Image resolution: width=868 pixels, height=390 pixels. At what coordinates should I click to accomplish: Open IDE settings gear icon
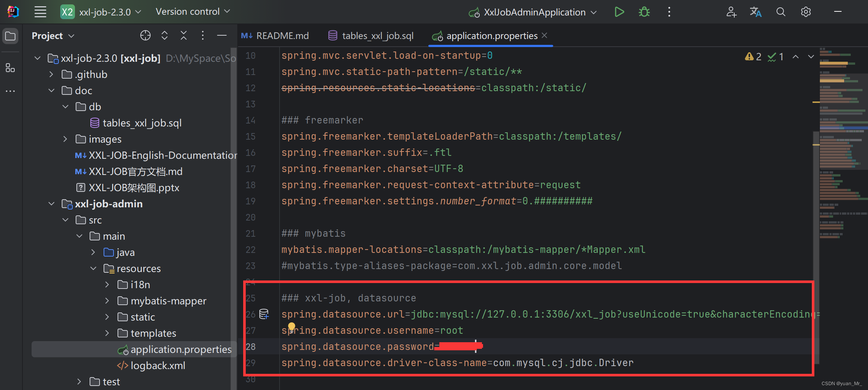point(806,12)
